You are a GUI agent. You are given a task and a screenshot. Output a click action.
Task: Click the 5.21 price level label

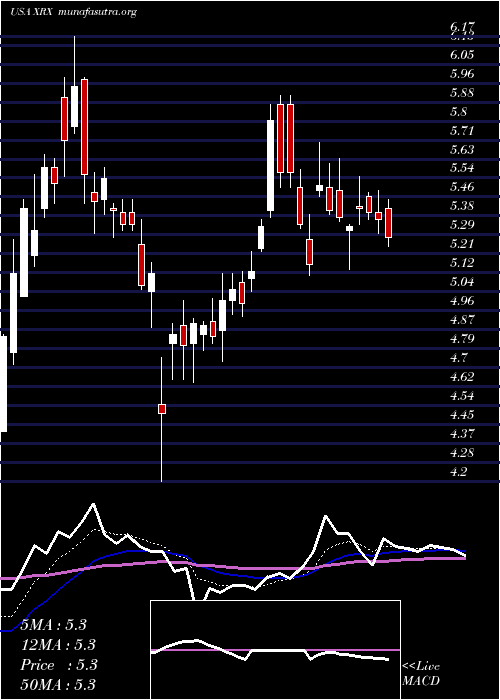click(x=462, y=244)
